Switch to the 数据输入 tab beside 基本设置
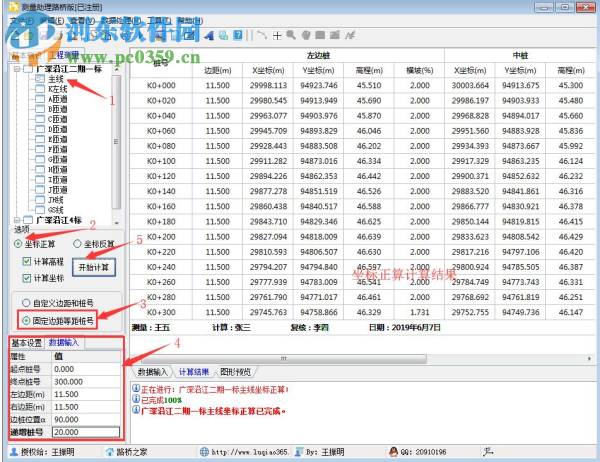 [x=64, y=343]
